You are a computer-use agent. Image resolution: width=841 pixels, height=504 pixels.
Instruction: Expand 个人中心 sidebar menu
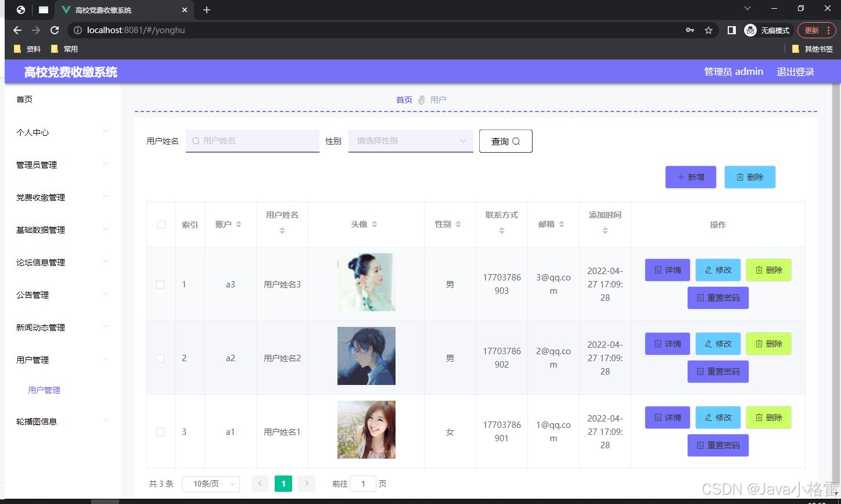pyautogui.click(x=62, y=132)
